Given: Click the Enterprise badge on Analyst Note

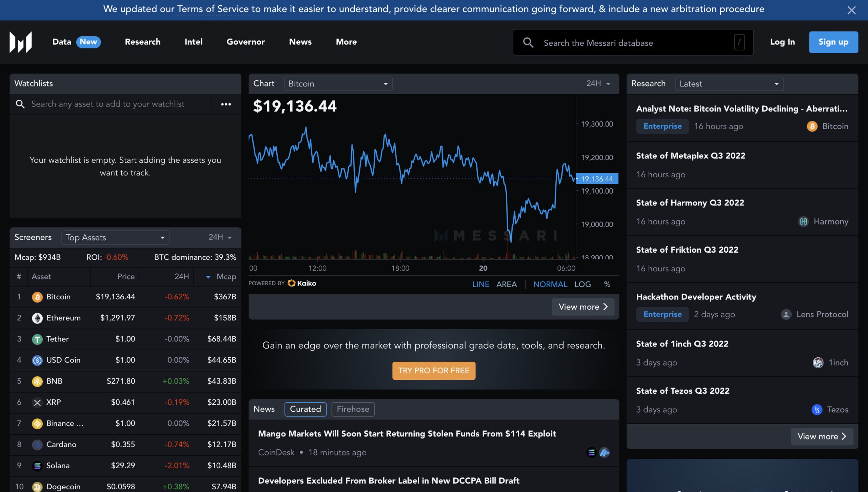Looking at the screenshot, I should (662, 126).
